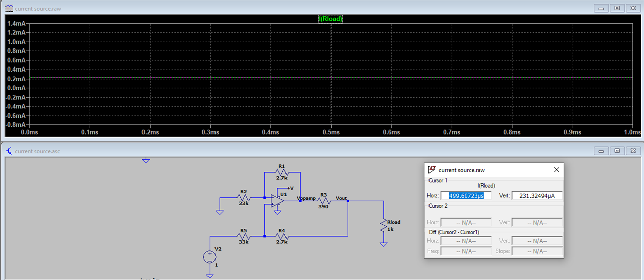Click the ground symbol below Rload
Image resolution: width=644 pixels, height=280 pixels.
coord(384,244)
